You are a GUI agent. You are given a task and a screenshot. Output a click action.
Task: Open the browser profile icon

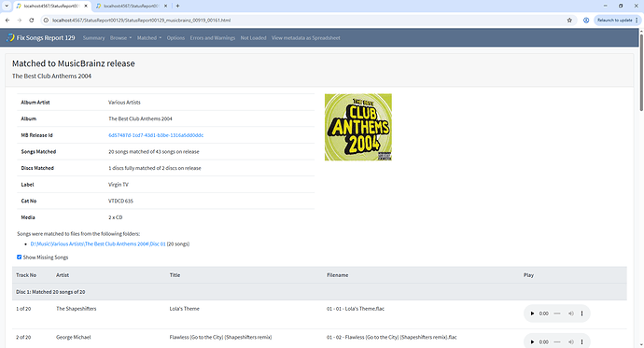[586, 21]
